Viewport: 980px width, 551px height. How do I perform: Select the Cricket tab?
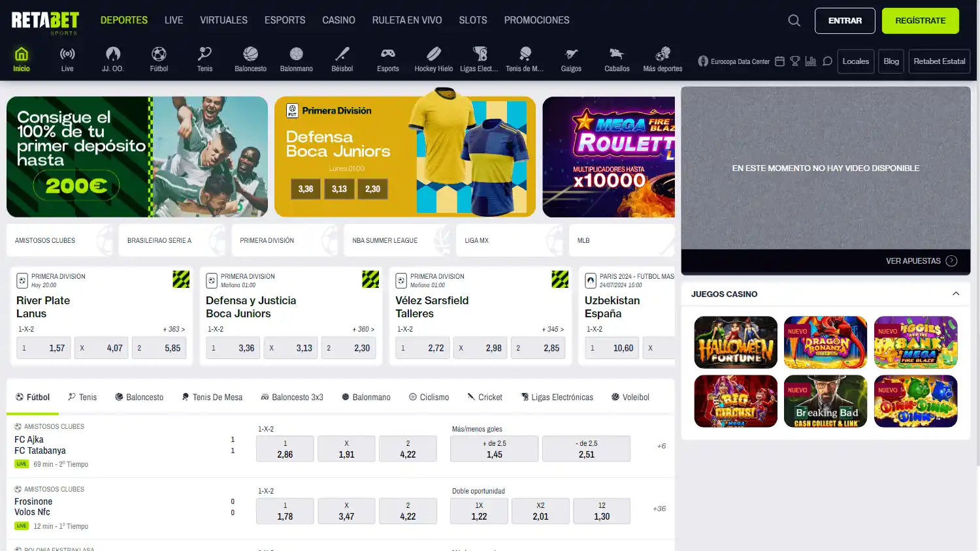tap(485, 397)
